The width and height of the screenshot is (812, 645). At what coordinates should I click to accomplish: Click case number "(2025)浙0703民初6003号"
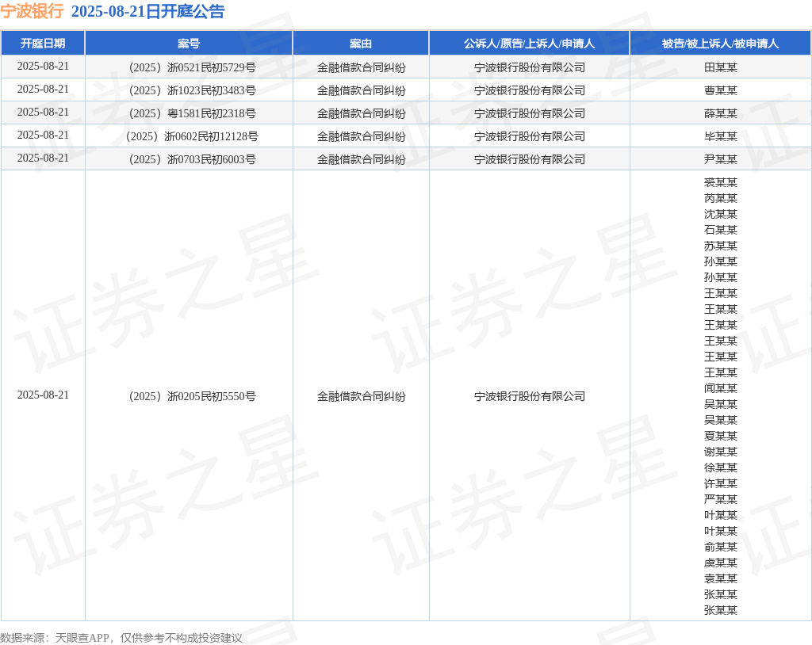tap(192, 159)
